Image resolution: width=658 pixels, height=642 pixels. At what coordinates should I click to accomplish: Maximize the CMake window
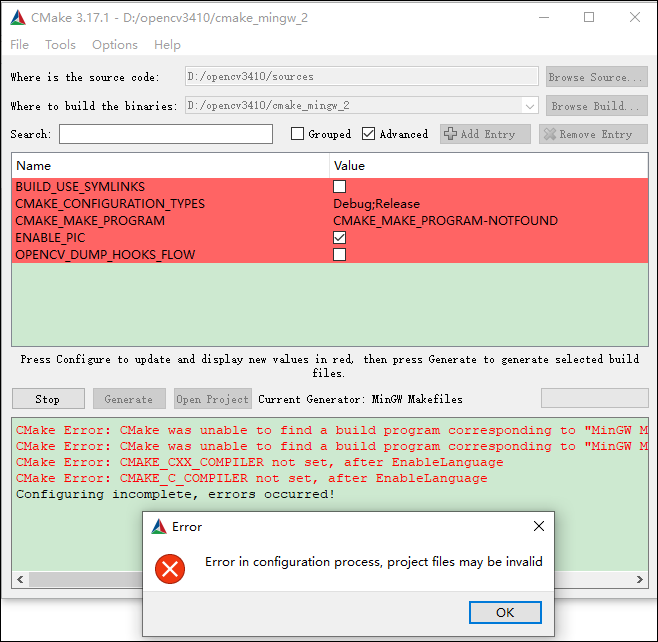point(589,17)
